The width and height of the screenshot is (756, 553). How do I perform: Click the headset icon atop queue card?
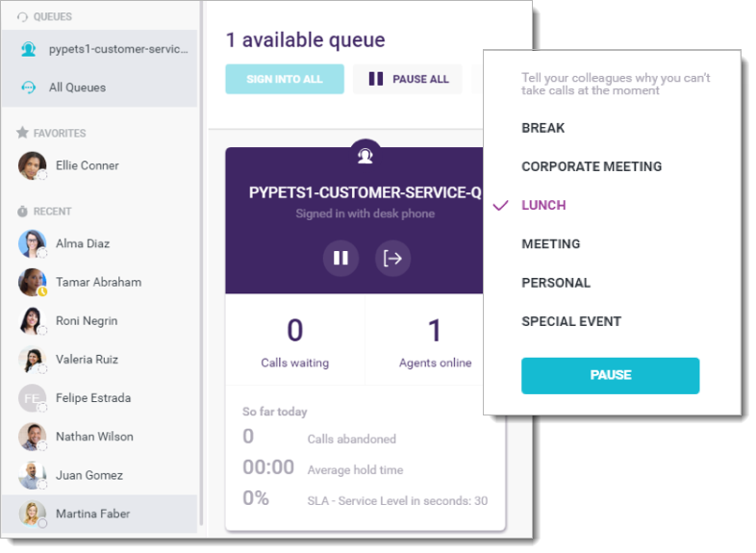[x=365, y=154]
